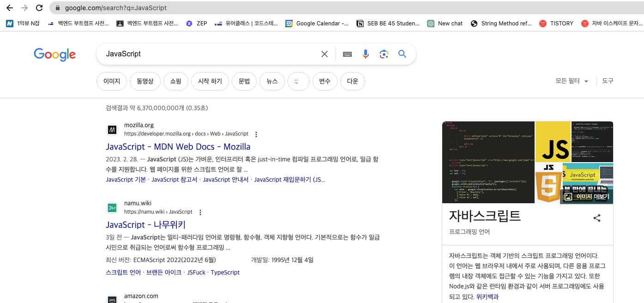
Task: Click the browser forward arrow
Action: 24,8
